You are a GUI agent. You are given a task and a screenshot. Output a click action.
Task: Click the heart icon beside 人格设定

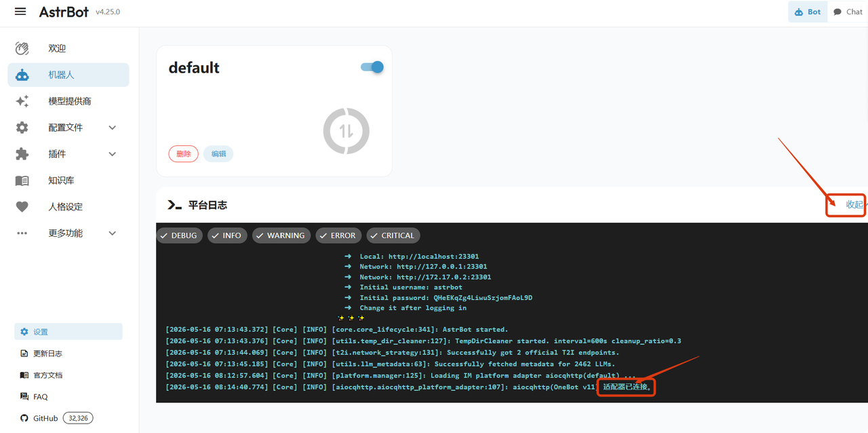22,207
